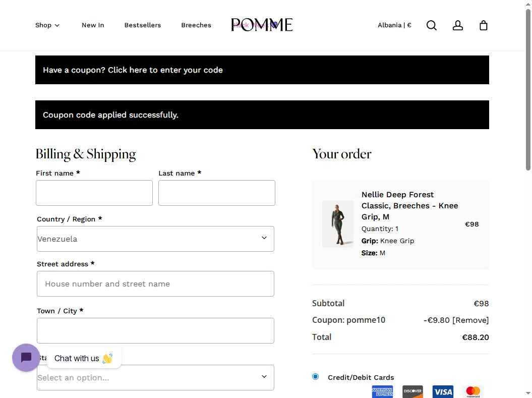Image resolution: width=532 pixels, height=398 pixels.
Task: Click the 'Size: M' text
Action: click(373, 253)
